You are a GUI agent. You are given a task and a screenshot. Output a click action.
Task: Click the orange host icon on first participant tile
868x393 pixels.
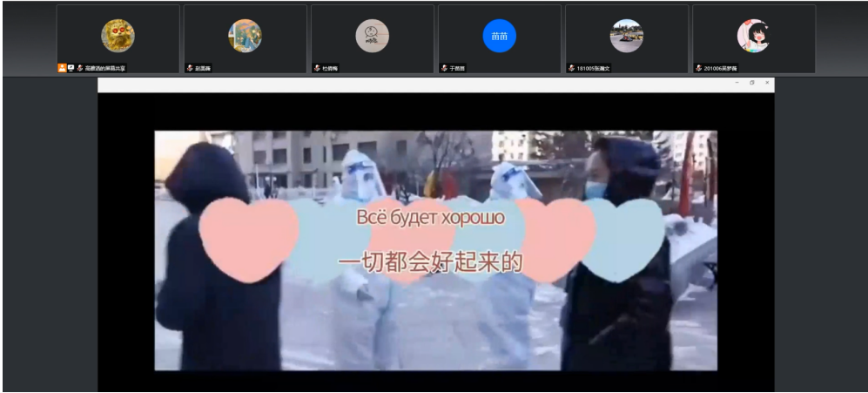pos(62,68)
